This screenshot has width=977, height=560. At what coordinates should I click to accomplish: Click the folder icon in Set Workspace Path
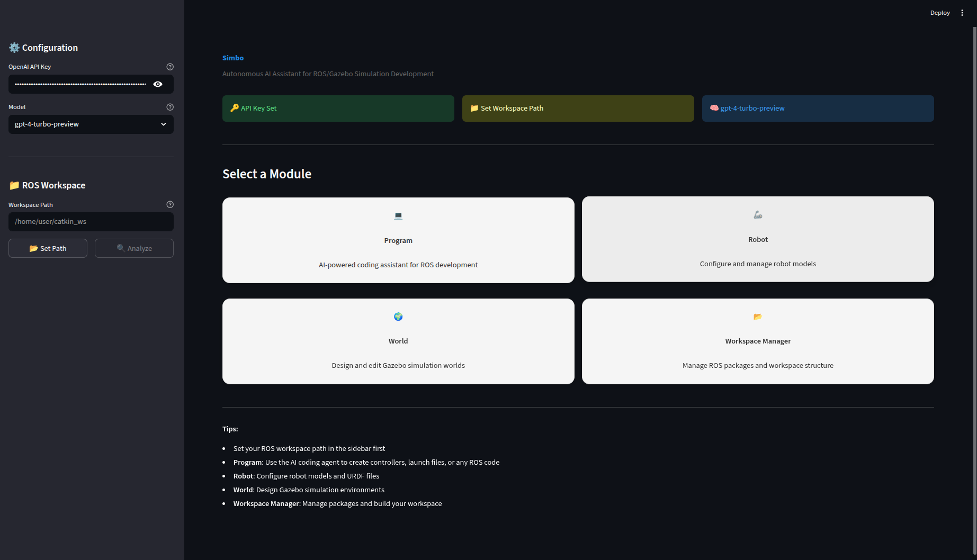coord(474,108)
